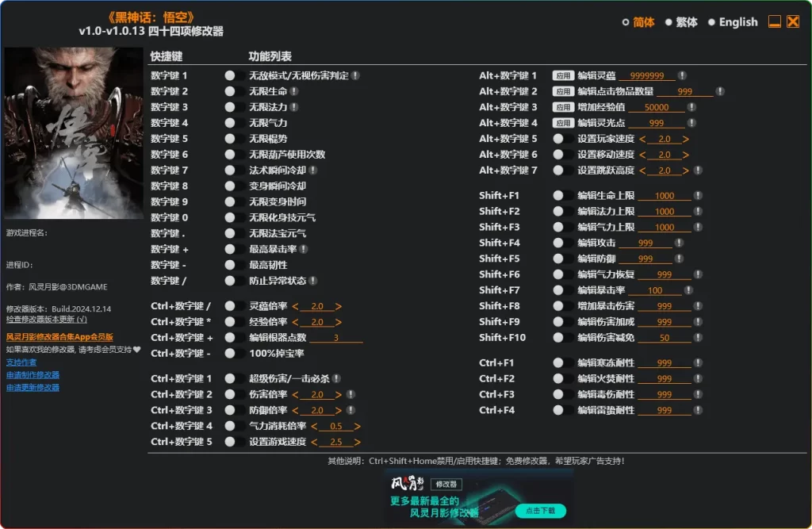This screenshot has width=812, height=529.
Task: Click info icon beside 编辑暴击率 value
Action: pyautogui.click(x=688, y=290)
